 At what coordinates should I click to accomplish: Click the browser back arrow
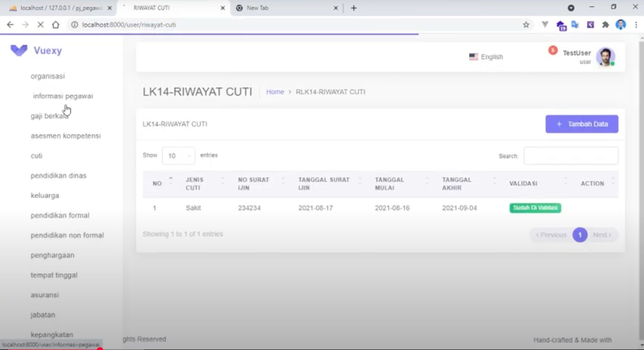[10, 25]
